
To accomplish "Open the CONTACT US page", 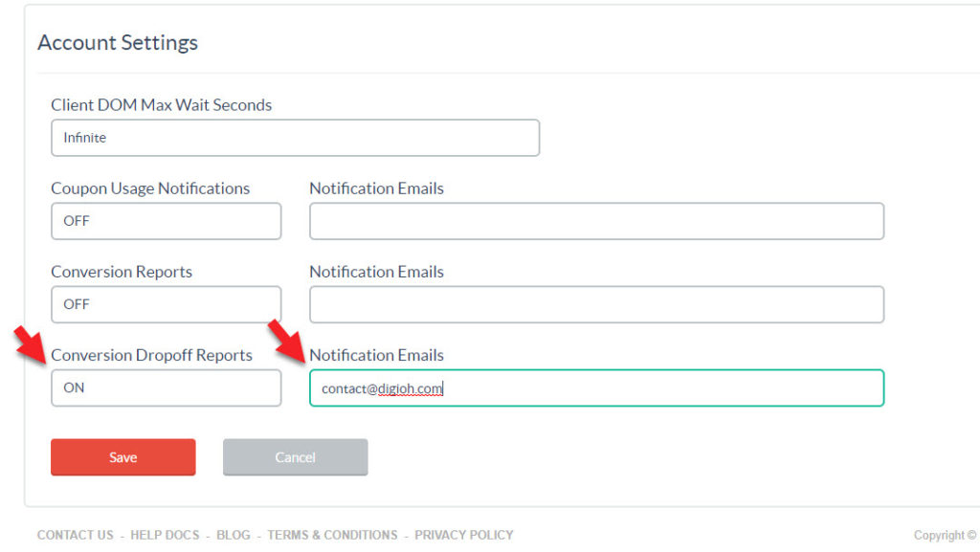I will tap(75, 535).
